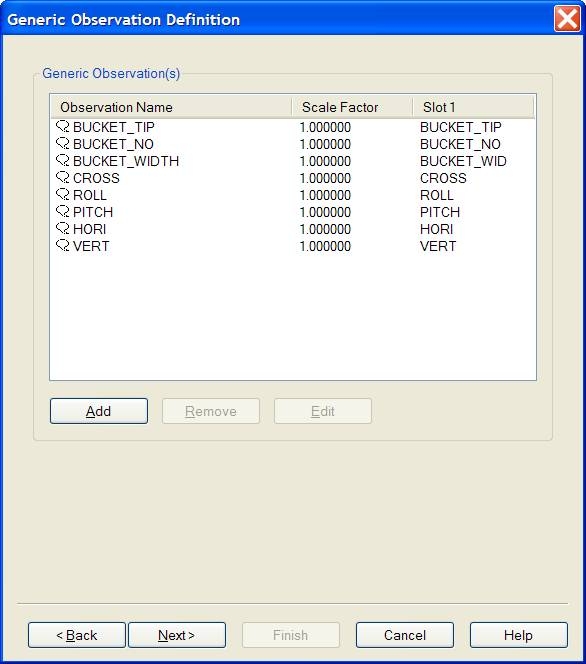Go Back to previous wizard page
Viewport: 586px width, 664px height.
click(77, 635)
